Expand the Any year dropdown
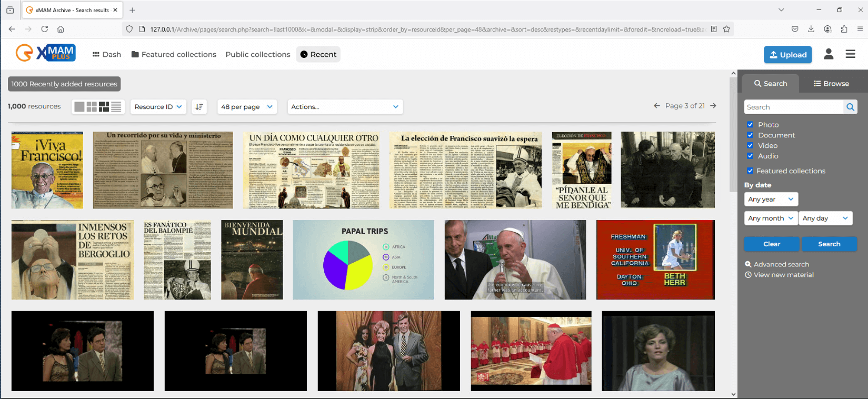The width and height of the screenshot is (868, 399). [x=771, y=200]
